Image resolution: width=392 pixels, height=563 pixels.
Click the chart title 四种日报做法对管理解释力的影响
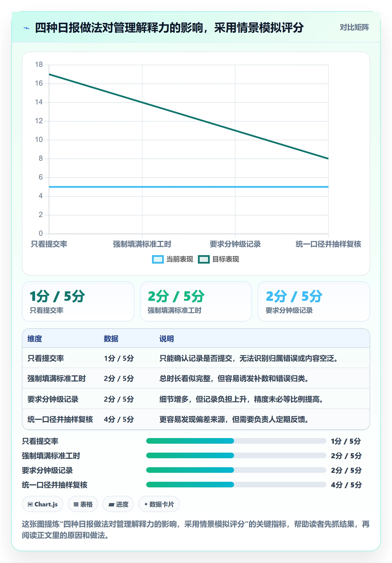169,28
